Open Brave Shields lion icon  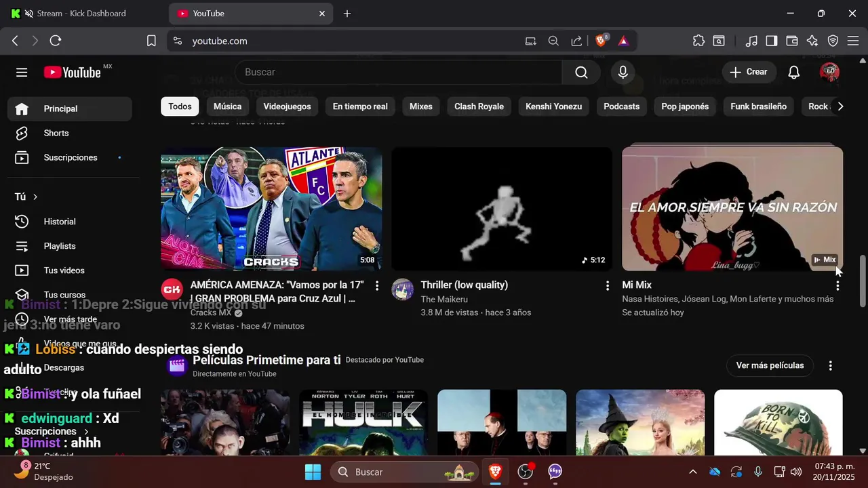pyautogui.click(x=601, y=41)
